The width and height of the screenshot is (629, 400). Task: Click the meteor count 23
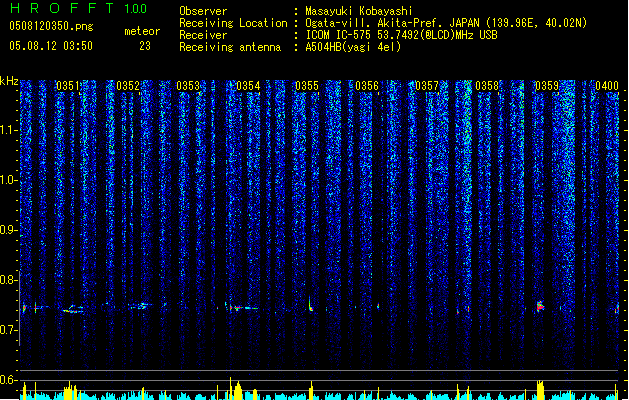coord(145,46)
